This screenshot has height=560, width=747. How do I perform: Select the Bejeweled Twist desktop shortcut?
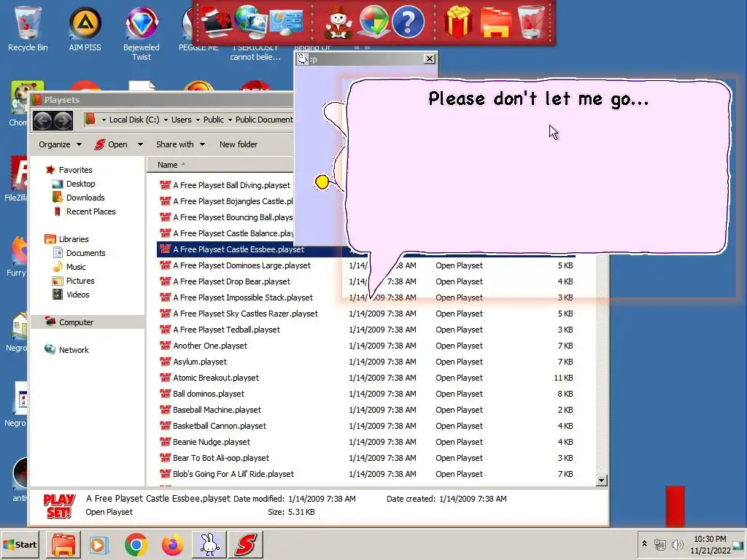[x=142, y=34]
